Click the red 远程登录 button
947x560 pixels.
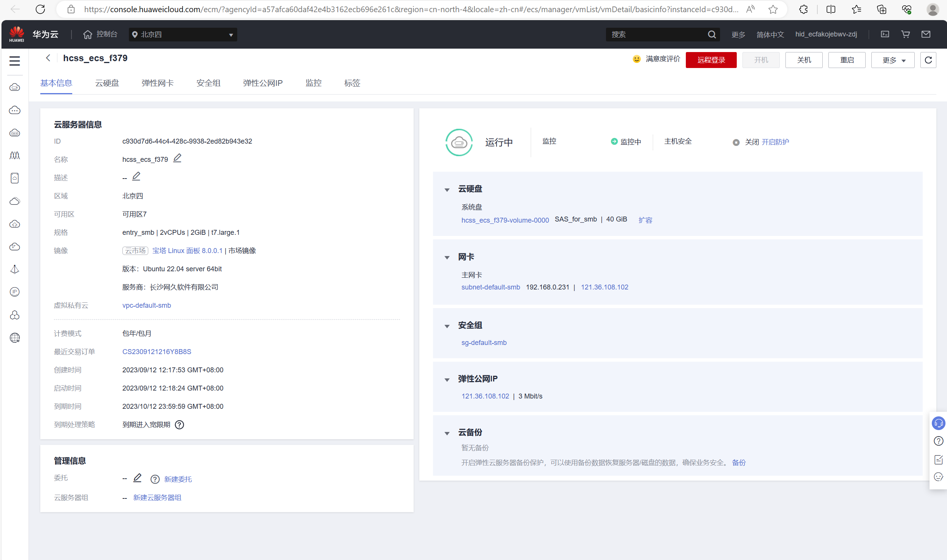711,60
